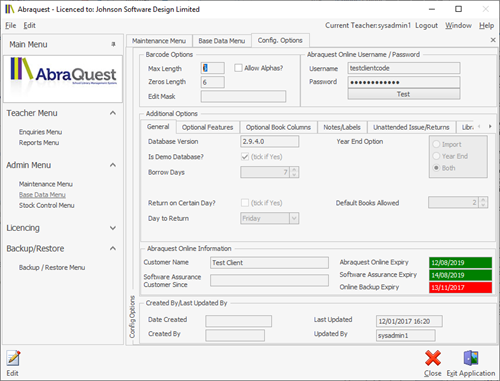The image size is (500, 381).
Task: Select the General options tab
Action: tap(158, 127)
